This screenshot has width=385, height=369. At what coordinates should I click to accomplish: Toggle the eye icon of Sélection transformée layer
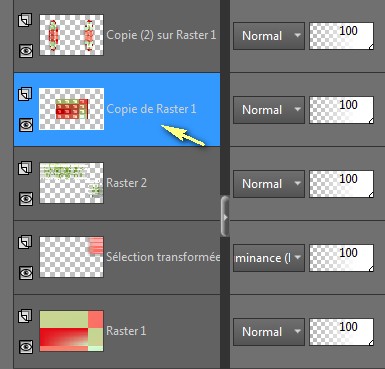(26, 273)
